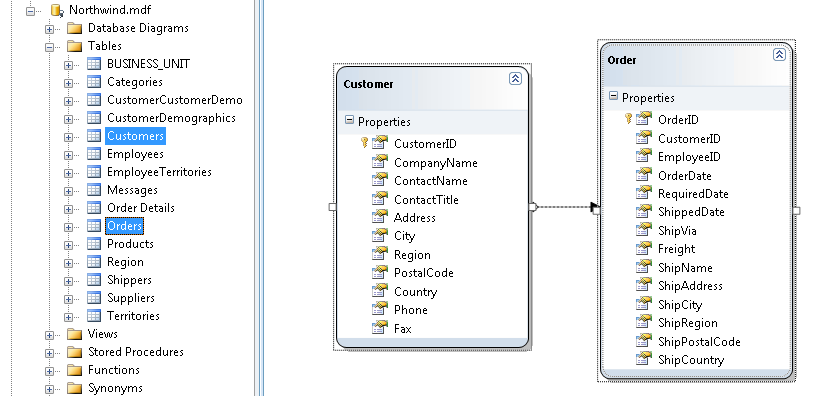Collapse the Tables folder node
This screenshot has height=396, width=824.
click(49, 47)
